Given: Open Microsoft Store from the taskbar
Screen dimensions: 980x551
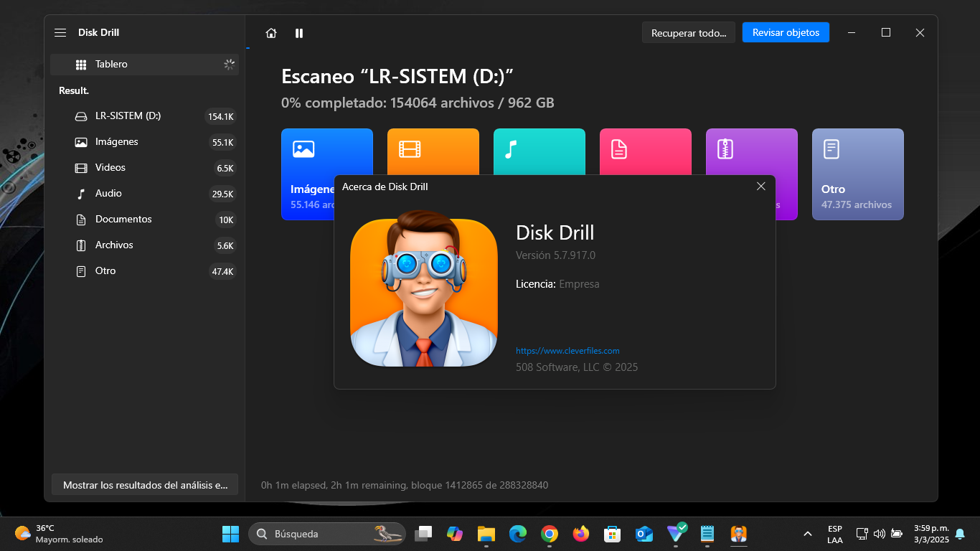Looking at the screenshot, I should (612, 534).
